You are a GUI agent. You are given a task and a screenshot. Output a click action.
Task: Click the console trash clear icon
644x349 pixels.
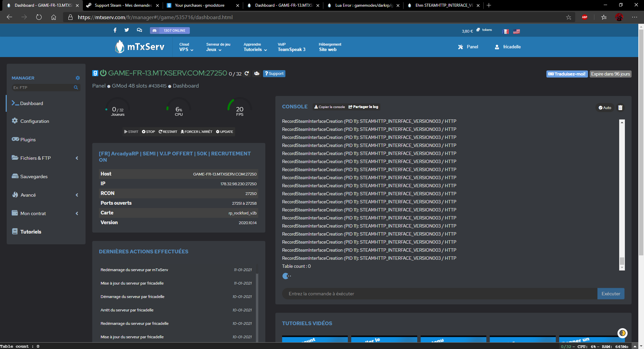pos(620,108)
